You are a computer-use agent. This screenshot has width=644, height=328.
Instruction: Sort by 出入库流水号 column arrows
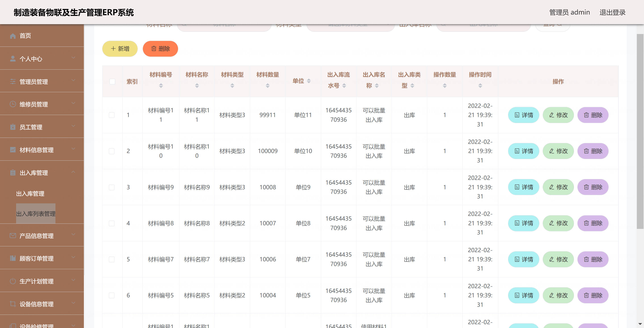344,85
